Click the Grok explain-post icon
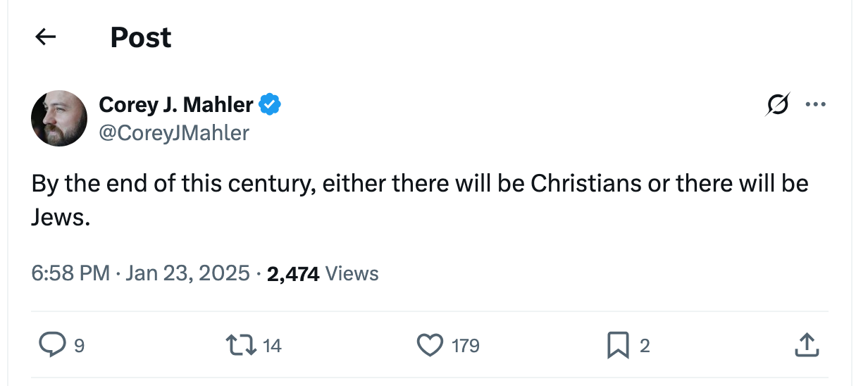 (x=779, y=105)
